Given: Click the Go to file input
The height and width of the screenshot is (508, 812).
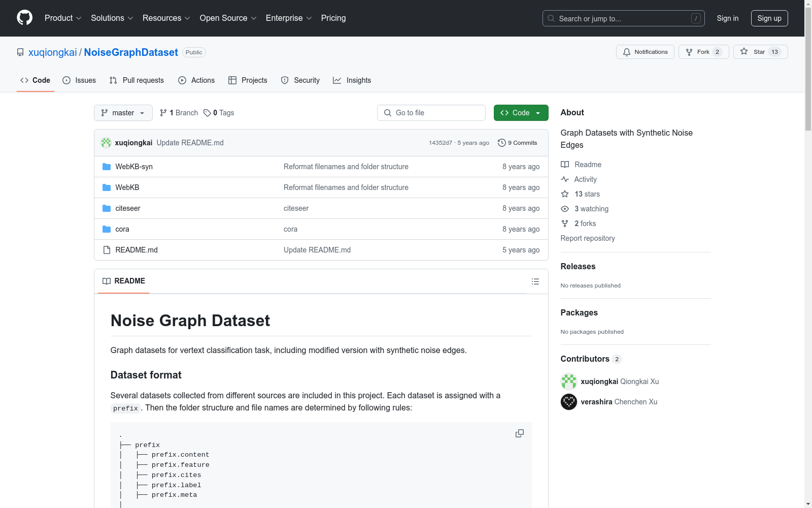Looking at the screenshot, I should point(431,113).
